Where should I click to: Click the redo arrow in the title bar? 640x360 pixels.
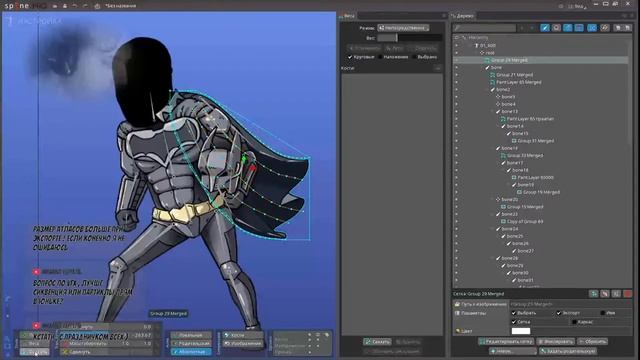pos(85,6)
